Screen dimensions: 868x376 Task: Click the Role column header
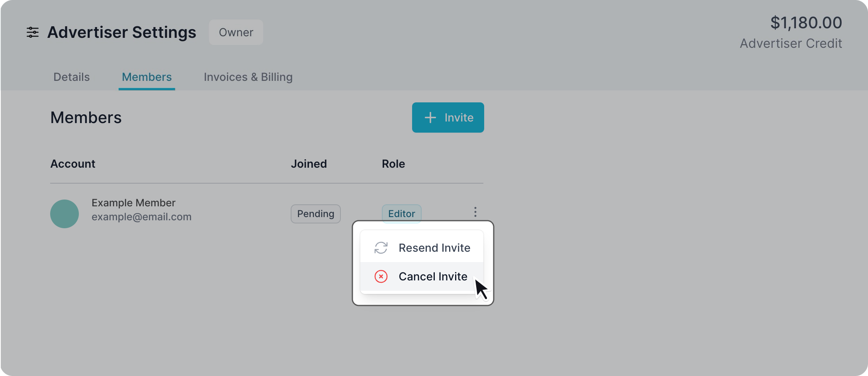click(393, 164)
